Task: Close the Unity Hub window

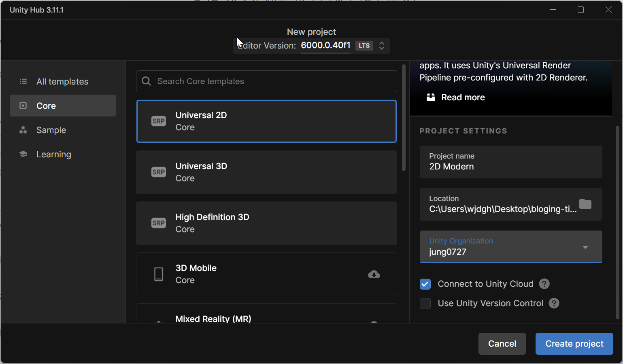Action: (x=608, y=10)
